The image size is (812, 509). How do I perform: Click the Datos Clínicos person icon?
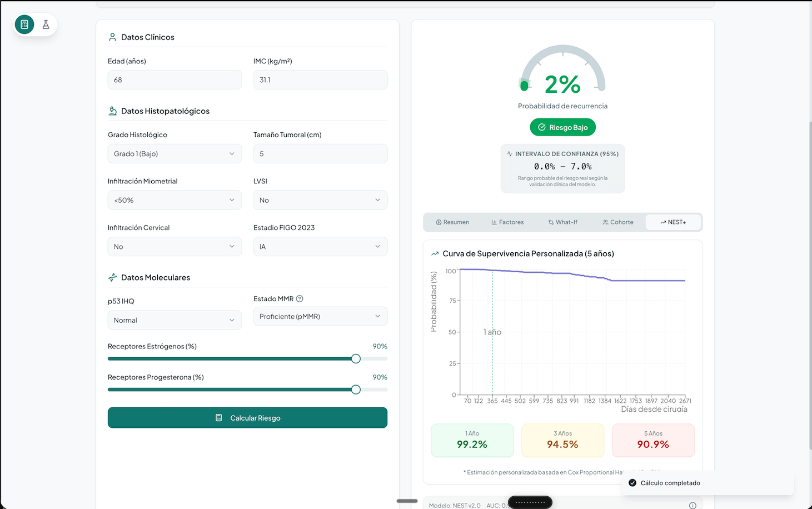[113, 37]
